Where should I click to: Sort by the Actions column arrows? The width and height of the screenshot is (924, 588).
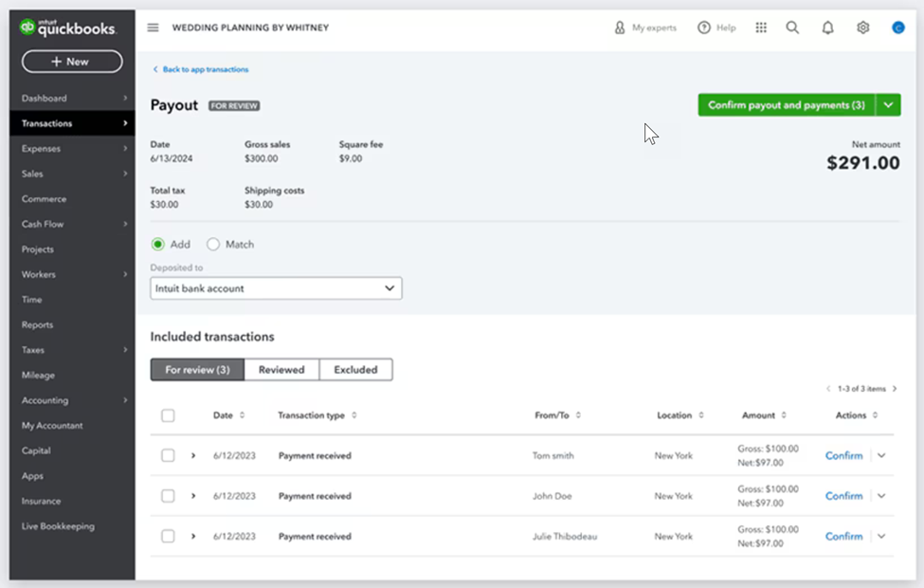pyautogui.click(x=875, y=415)
